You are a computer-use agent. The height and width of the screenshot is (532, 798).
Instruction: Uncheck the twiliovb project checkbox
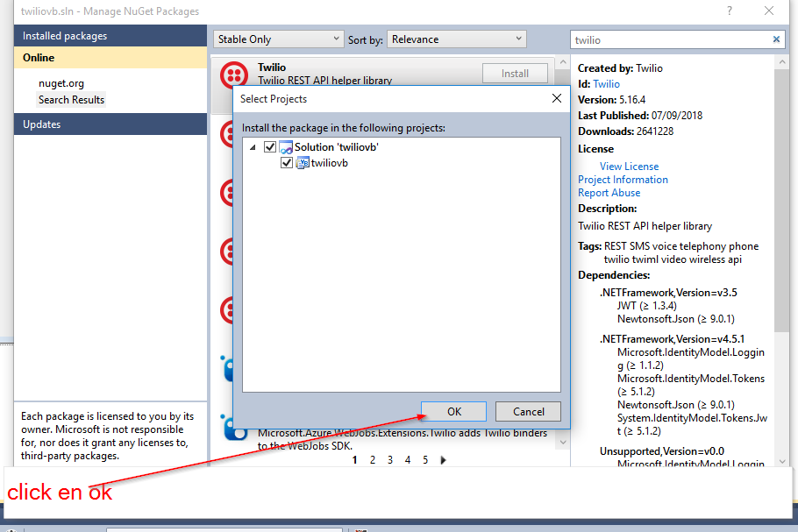point(287,163)
